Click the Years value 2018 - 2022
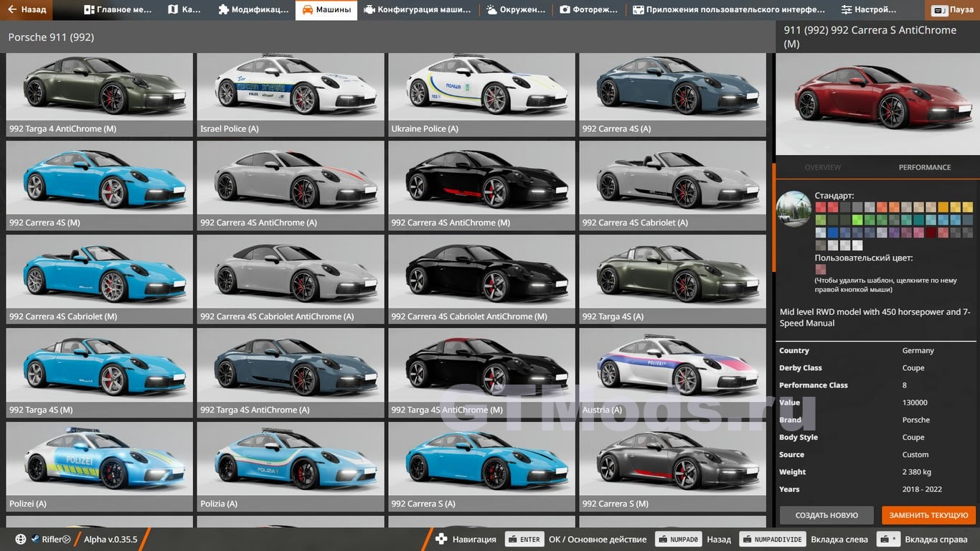Screen dimensions: 980x551 922,489
